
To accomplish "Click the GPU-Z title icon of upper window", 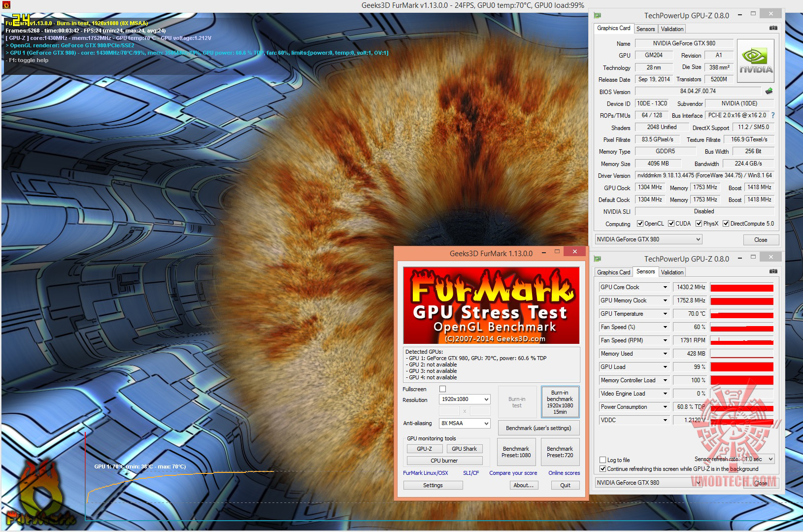I will point(598,16).
